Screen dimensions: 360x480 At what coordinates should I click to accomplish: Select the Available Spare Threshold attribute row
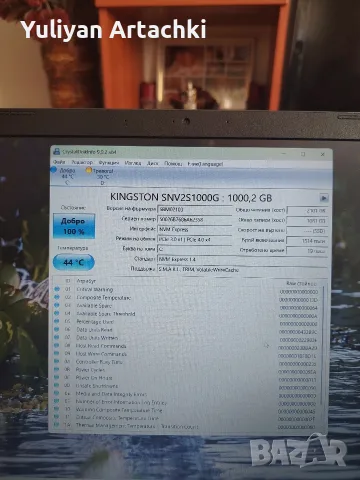186,314
